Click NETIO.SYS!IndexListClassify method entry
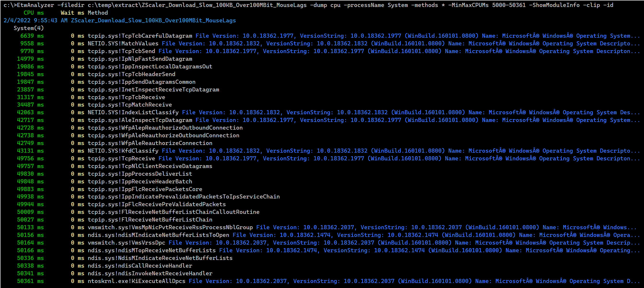Screen dimensions: 644x288 coord(133,113)
